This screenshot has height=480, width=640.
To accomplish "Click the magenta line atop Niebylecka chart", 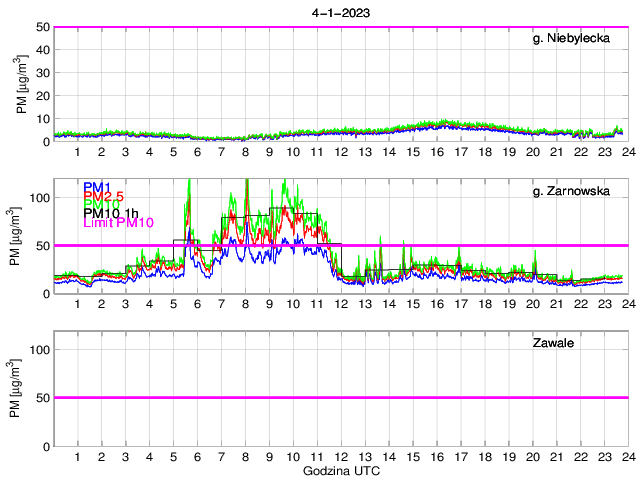I will coord(340,27).
